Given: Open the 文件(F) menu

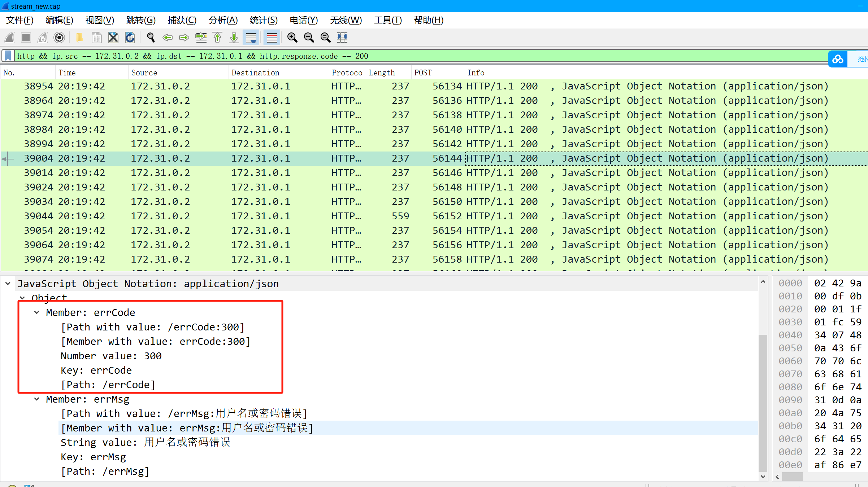Looking at the screenshot, I should (x=20, y=20).
